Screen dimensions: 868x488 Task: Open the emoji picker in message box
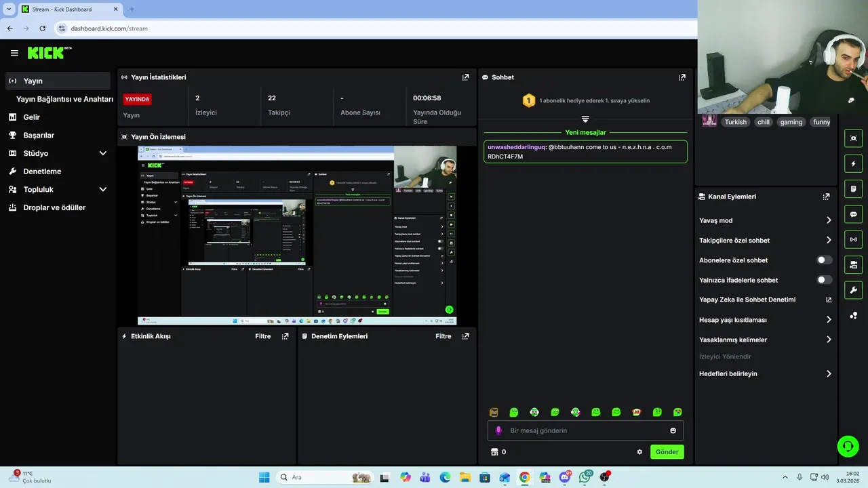point(673,430)
